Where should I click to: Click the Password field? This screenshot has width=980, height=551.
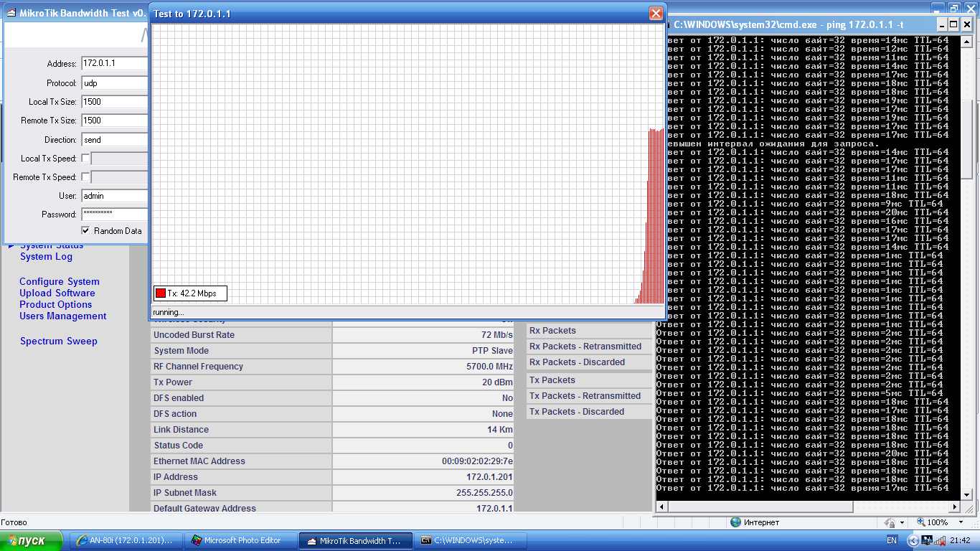114,215
